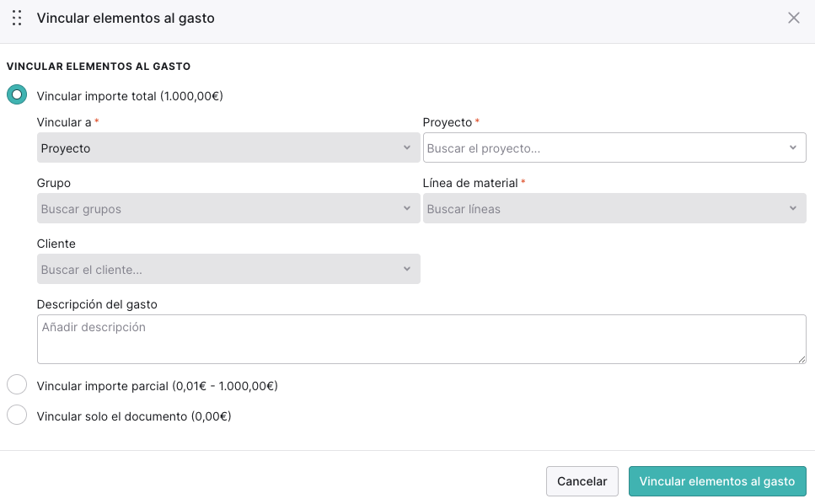Close the Vincular elementos al gasto dialog
The height and width of the screenshot is (504, 815).
[x=793, y=19]
